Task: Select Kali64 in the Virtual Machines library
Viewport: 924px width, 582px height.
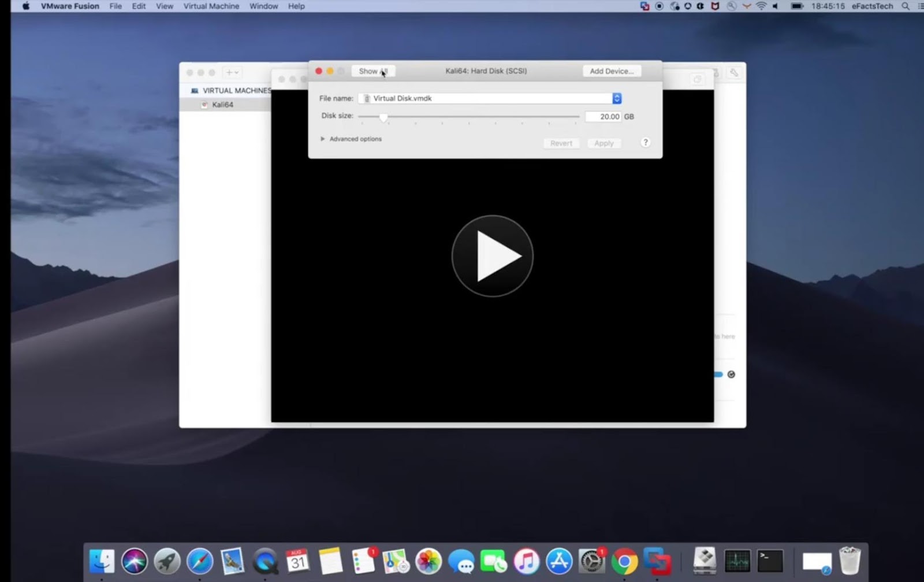Action: [x=222, y=105]
